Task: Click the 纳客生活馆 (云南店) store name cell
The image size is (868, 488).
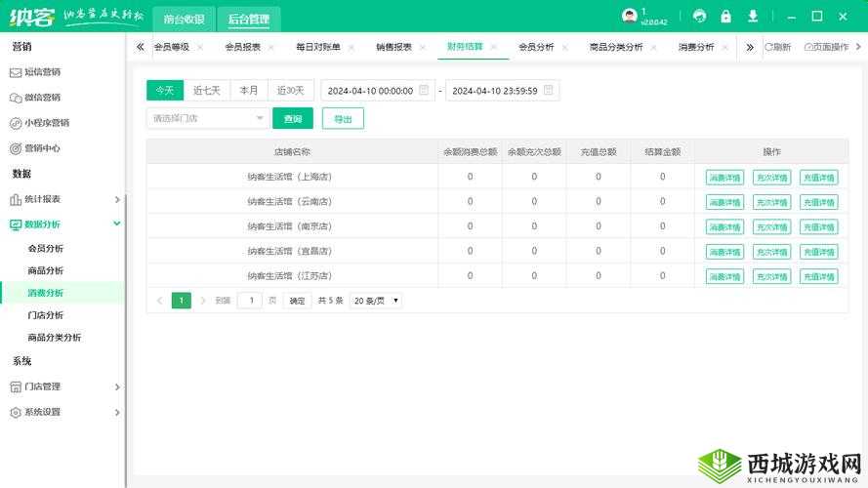Action: coord(290,201)
